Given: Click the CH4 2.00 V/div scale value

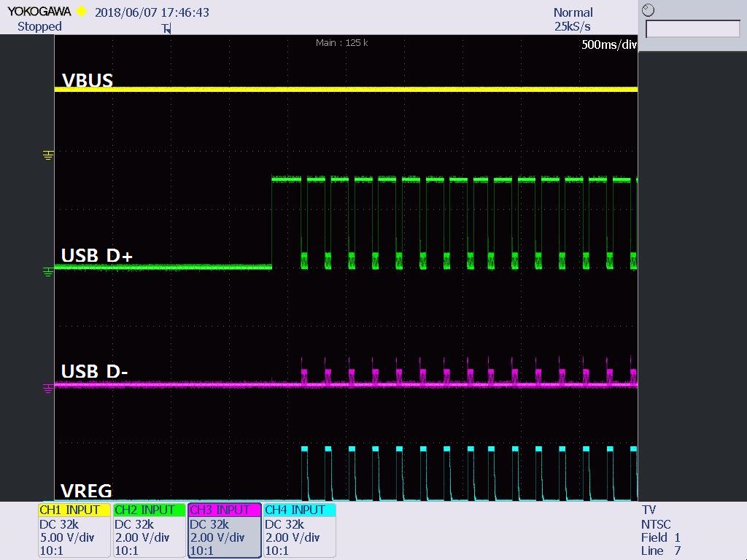Looking at the screenshot, I should click(292, 537).
